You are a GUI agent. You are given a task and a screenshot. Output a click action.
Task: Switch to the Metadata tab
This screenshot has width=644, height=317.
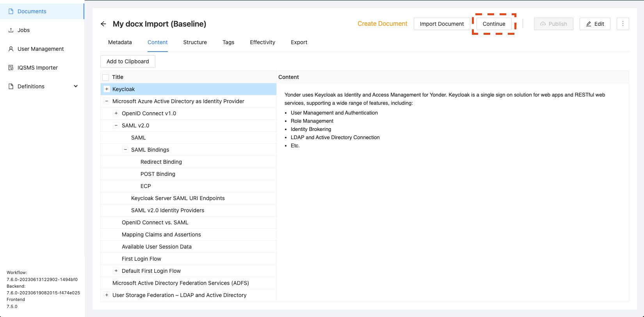120,42
